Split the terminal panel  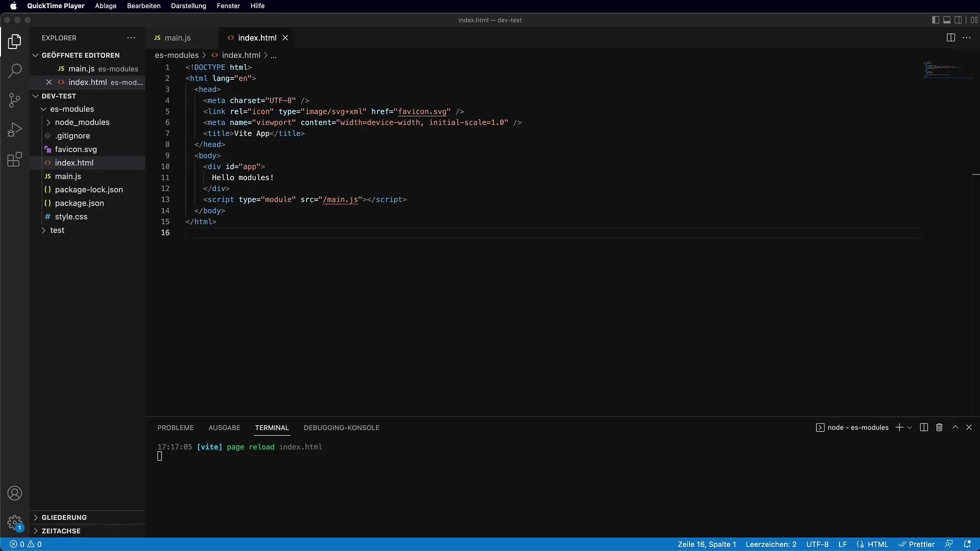pos(924,428)
